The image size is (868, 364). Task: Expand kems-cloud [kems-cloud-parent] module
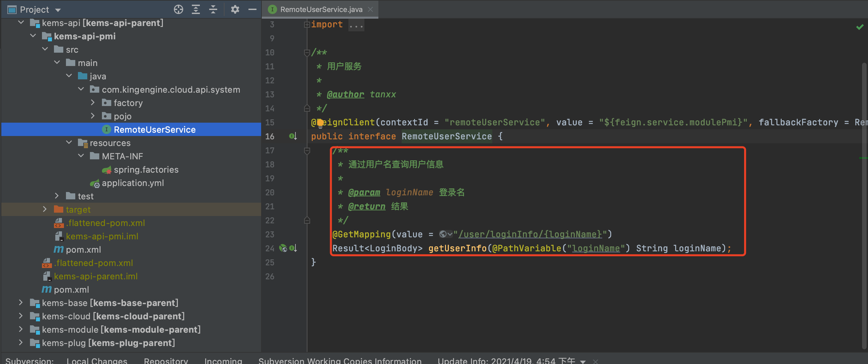coord(21,316)
